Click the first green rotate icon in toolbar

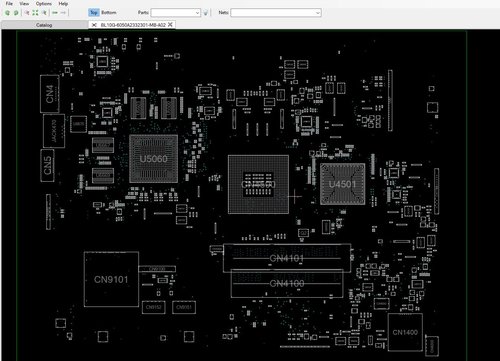pos(7,13)
